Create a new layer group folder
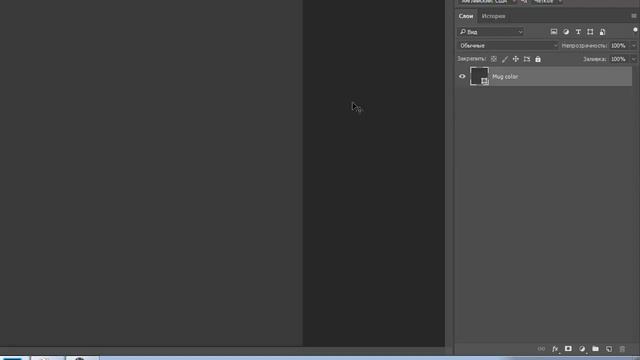The image size is (640, 360). (x=596, y=349)
